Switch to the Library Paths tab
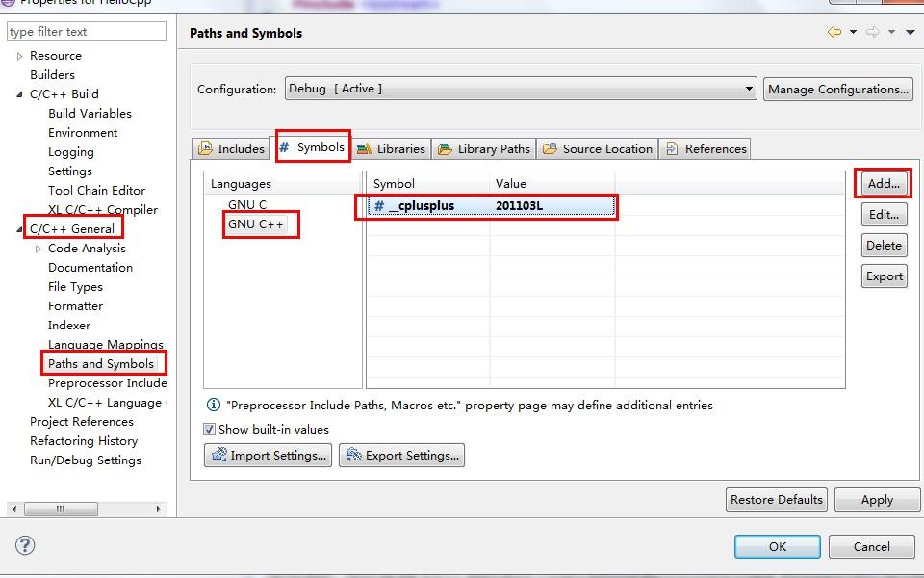The width and height of the screenshot is (924, 578). pos(484,148)
